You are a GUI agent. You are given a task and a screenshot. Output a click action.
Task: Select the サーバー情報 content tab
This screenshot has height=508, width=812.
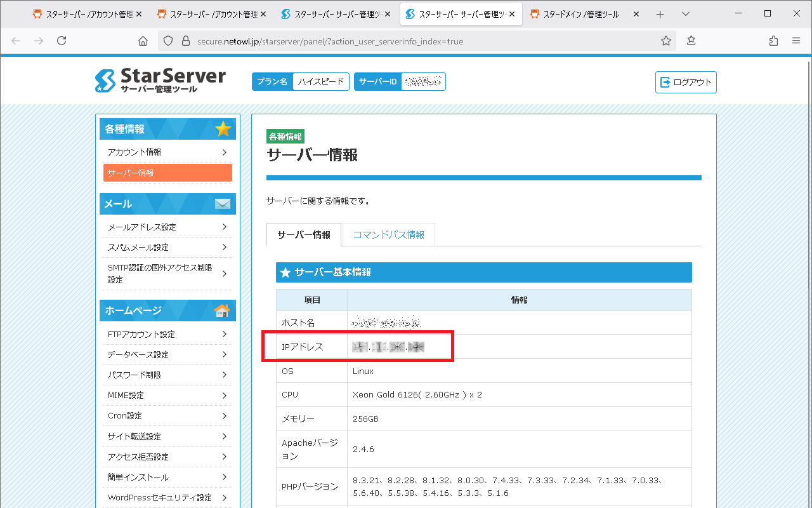point(303,235)
